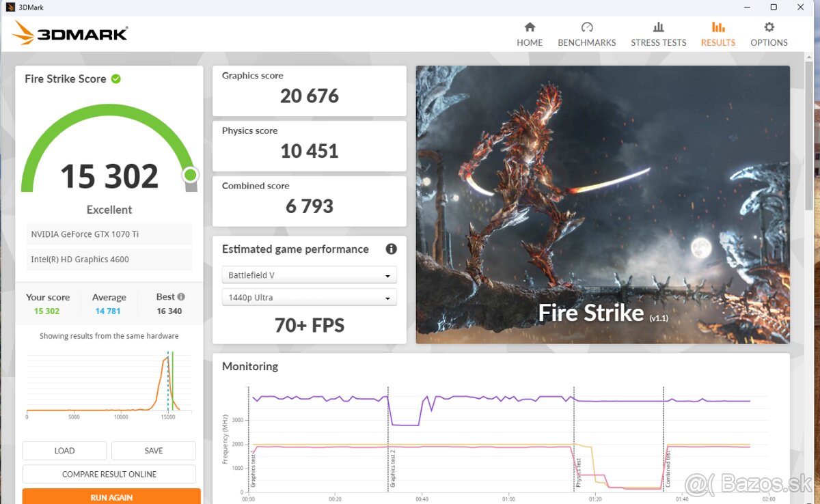Open the 1440p Ultra resolution dropdown

pyautogui.click(x=309, y=298)
